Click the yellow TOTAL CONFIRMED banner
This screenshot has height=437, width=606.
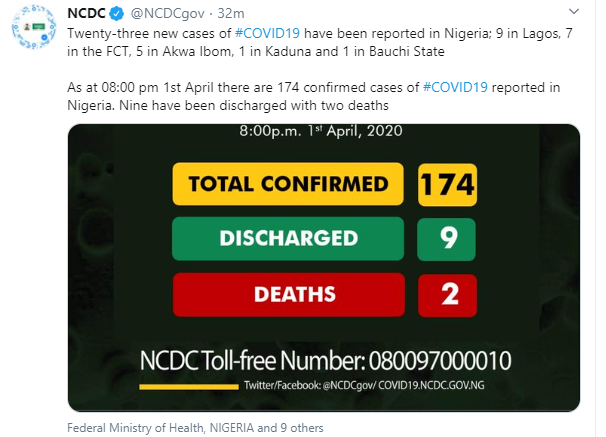pos(288,184)
